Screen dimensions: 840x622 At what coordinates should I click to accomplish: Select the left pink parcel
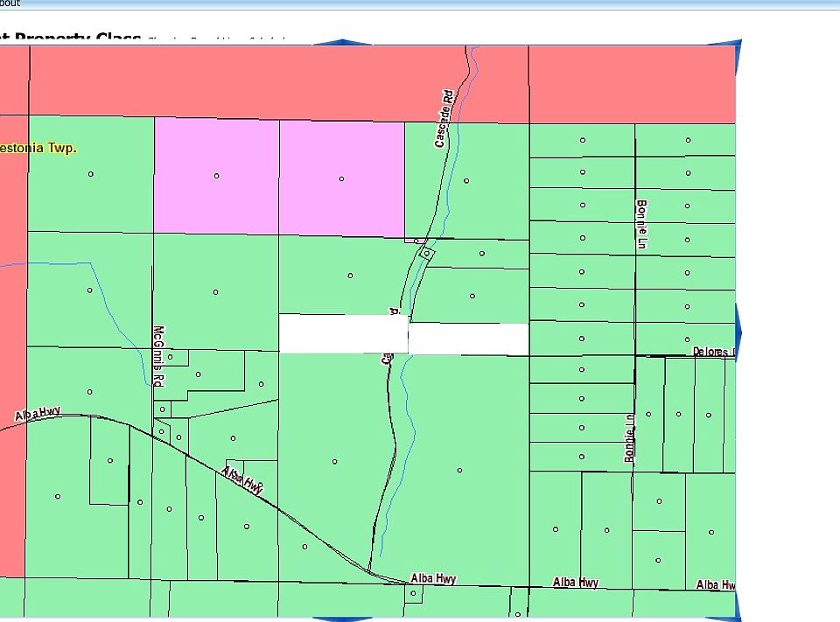click(x=216, y=176)
